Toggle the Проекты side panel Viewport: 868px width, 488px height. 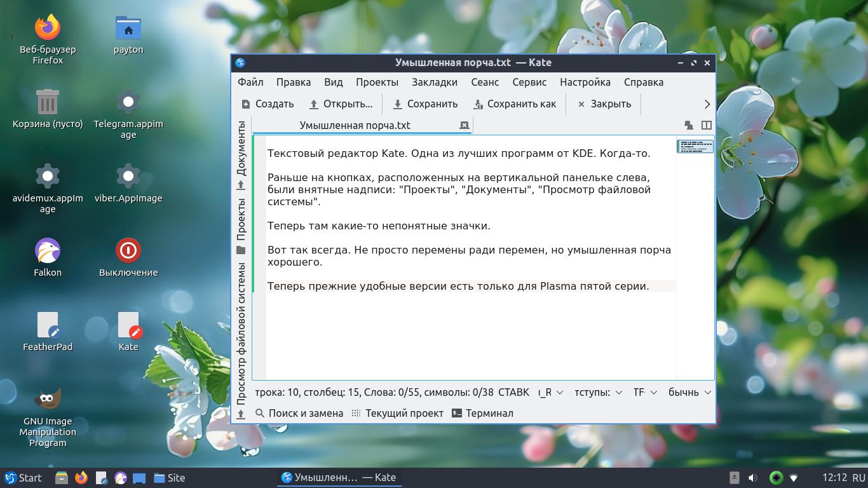tap(241, 226)
